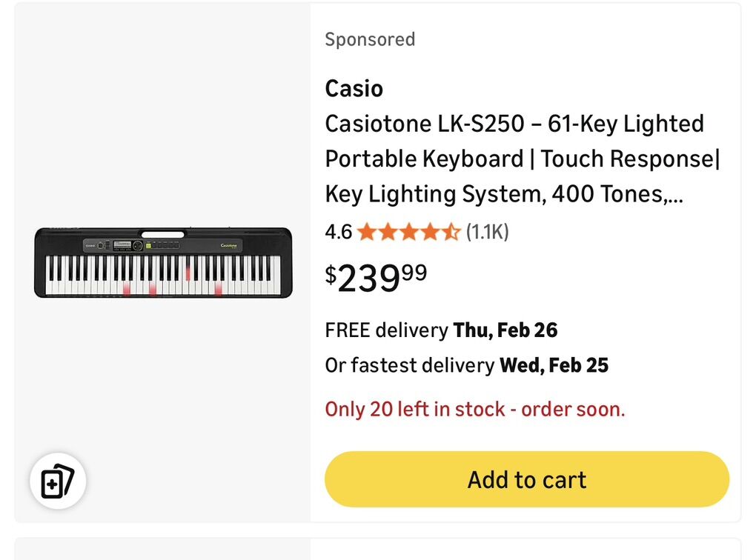Click the fastest delivery Wed, Feb 25 text
This screenshot has height=560, width=756.
467,365
